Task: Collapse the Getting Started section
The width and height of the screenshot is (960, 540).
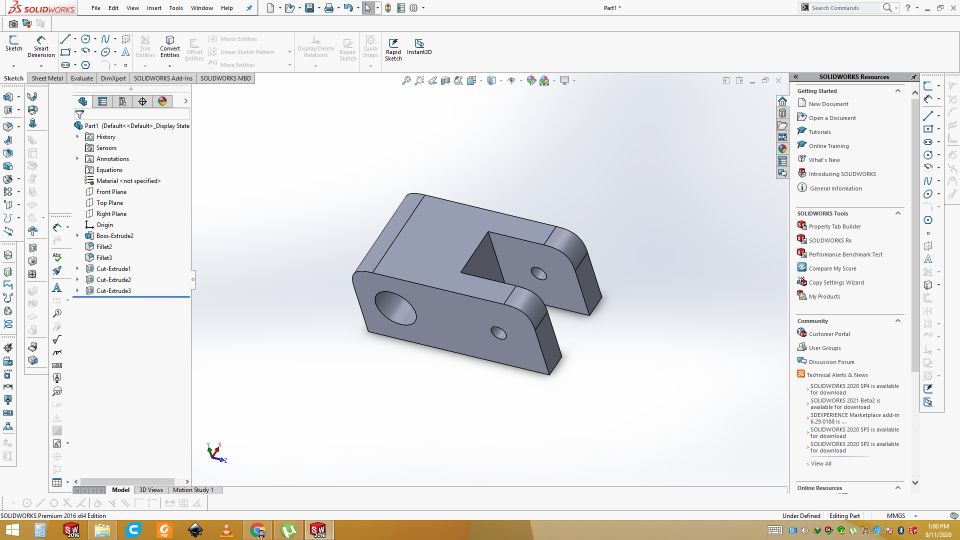Action: pyautogui.click(x=898, y=91)
